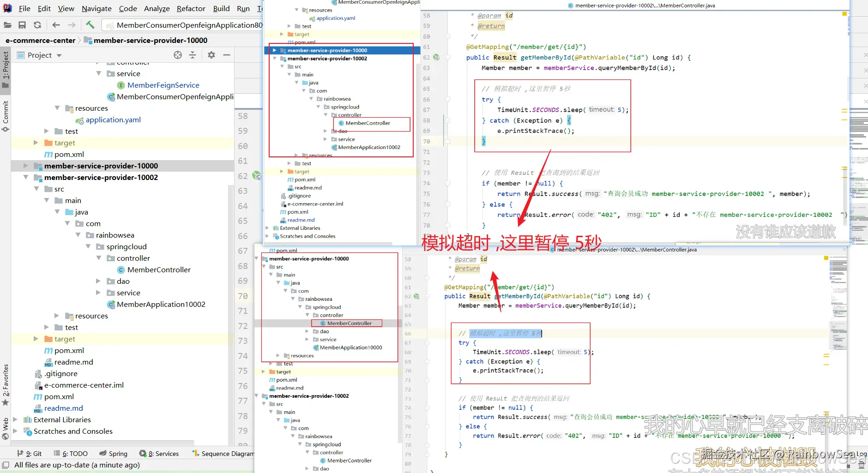The height and width of the screenshot is (473, 868).
Task: Open the Code menu
Action: coord(128,8)
